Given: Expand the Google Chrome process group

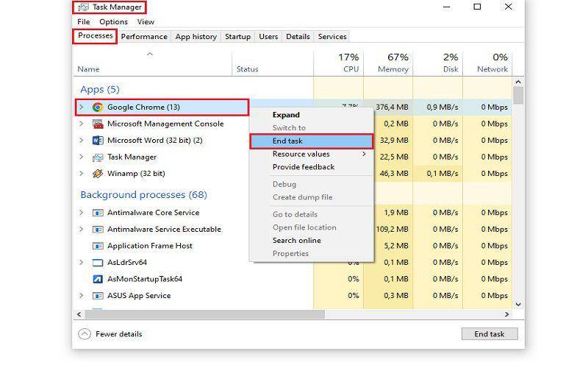Looking at the screenshot, I should pyautogui.click(x=81, y=107).
